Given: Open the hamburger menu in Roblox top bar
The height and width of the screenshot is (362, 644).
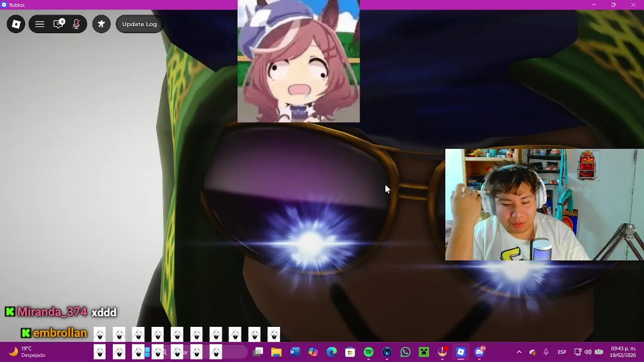Looking at the screenshot, I should point(40,24).
